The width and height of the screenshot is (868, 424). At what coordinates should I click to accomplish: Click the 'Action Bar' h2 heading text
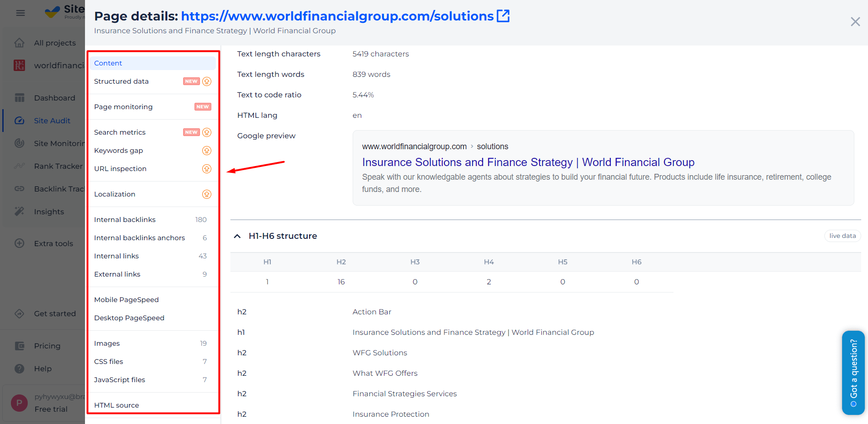click(372, 312)
